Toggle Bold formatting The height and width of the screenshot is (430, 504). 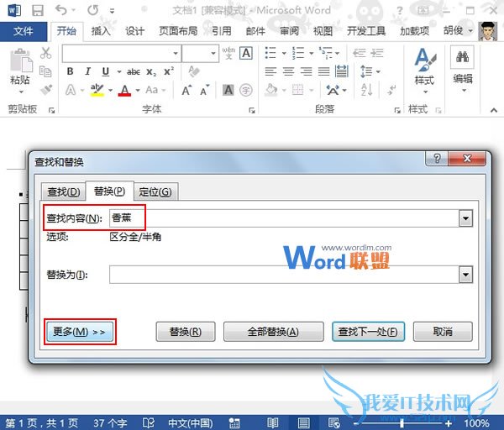click(x=70, y=71)
